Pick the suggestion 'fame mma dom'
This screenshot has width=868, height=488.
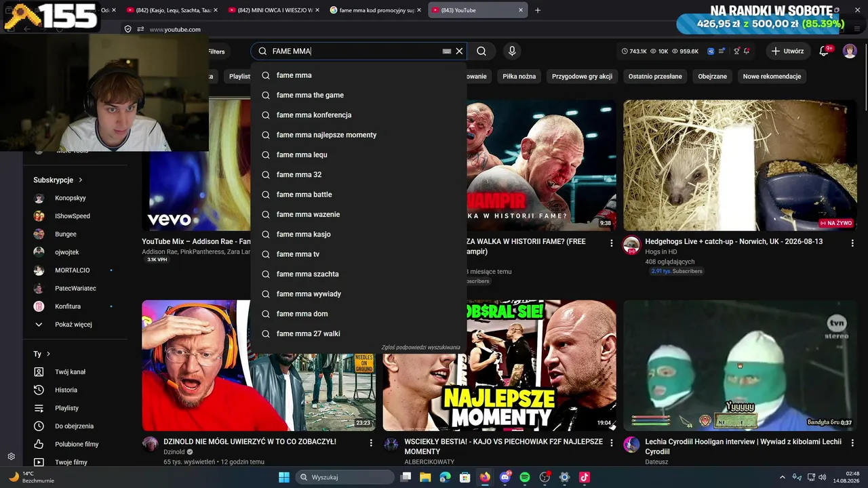[x=359, y=314]
